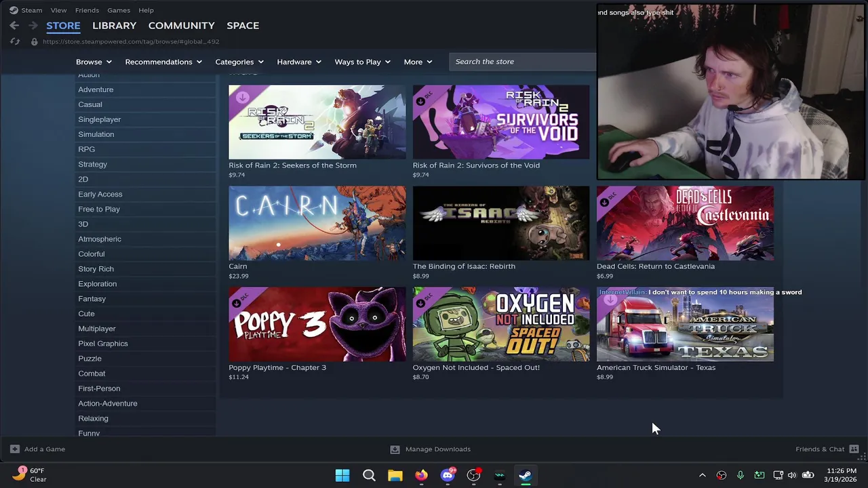
Task: Click the Add a Game label
Action: click(x=45, y=449)
